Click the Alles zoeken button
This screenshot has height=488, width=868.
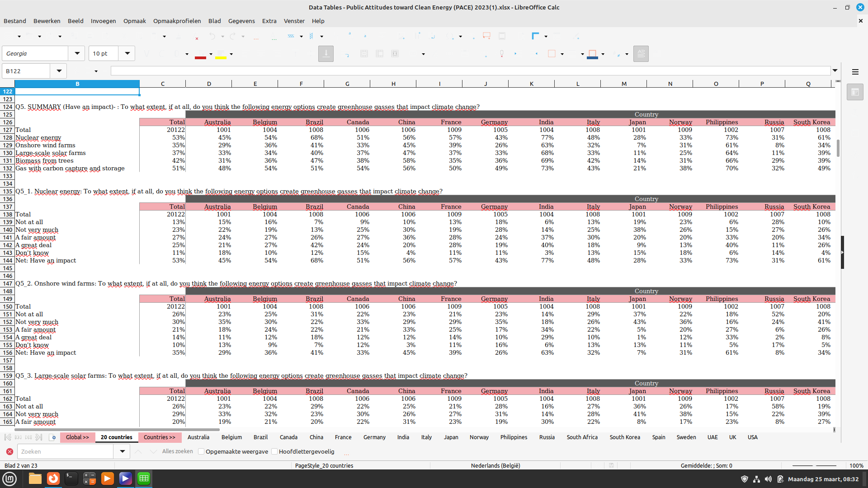(177, 451)
